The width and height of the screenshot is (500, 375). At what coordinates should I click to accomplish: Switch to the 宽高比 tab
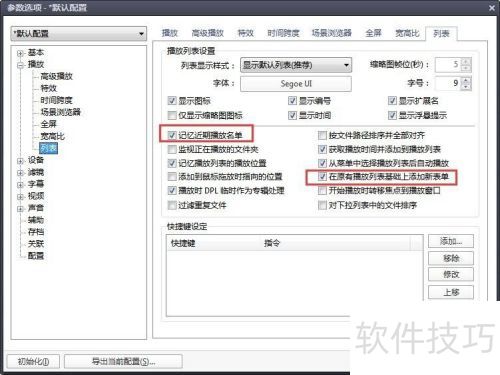coord(407,33)
